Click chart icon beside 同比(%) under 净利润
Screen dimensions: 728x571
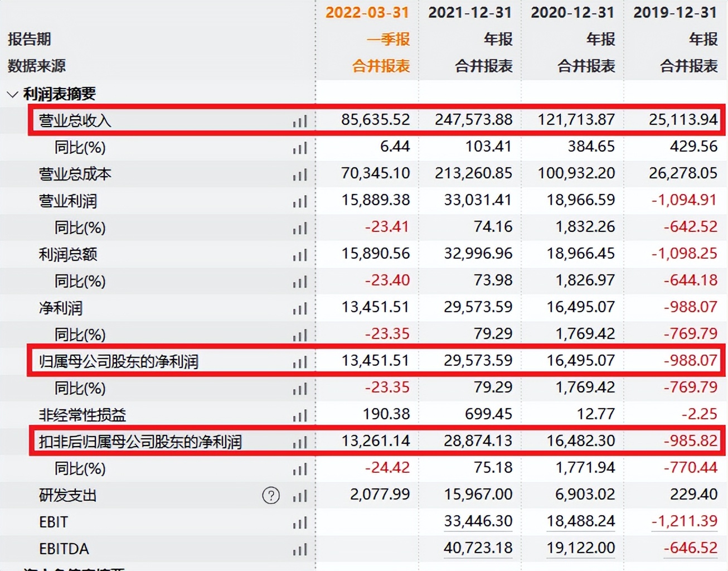point(300,335)
